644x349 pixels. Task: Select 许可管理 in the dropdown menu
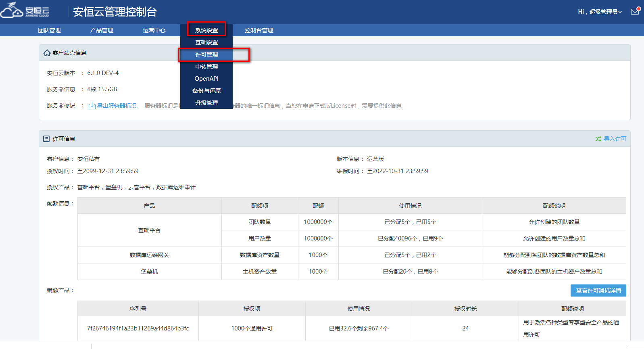pos(206,54)
